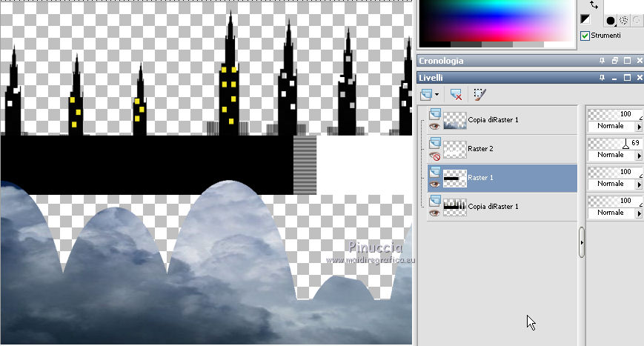The width and height of the screenshot is (644, 346).
Task: Click the raster layer type icon of Raster 2
Action: pos(435,143)
